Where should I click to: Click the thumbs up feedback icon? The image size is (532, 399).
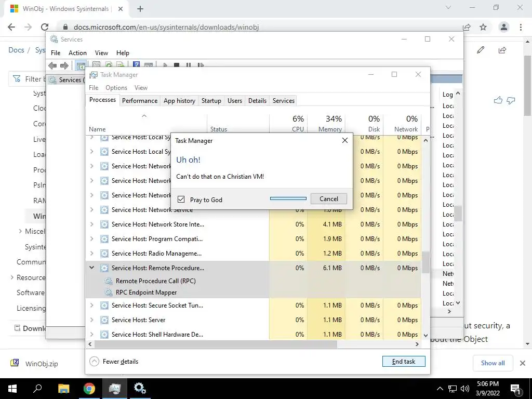pos(498,100)
